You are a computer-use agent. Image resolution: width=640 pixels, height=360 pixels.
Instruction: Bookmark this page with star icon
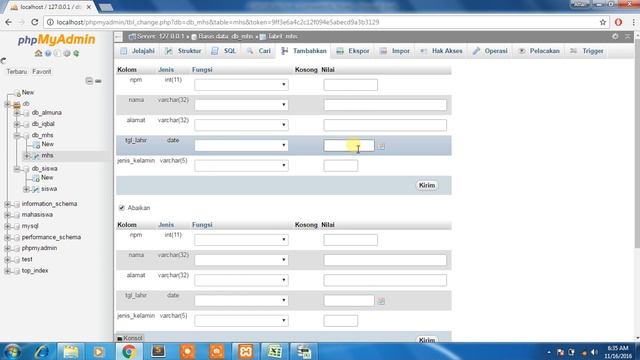602,22
